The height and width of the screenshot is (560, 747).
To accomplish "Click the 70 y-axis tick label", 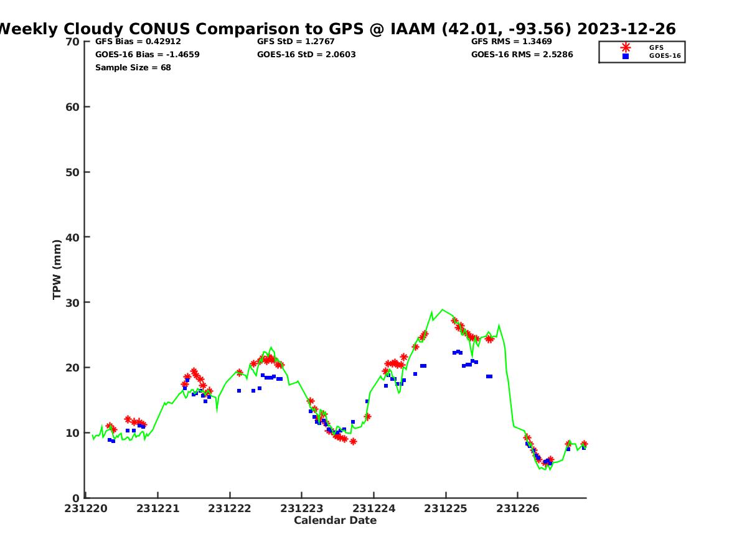I will (72, 42).
